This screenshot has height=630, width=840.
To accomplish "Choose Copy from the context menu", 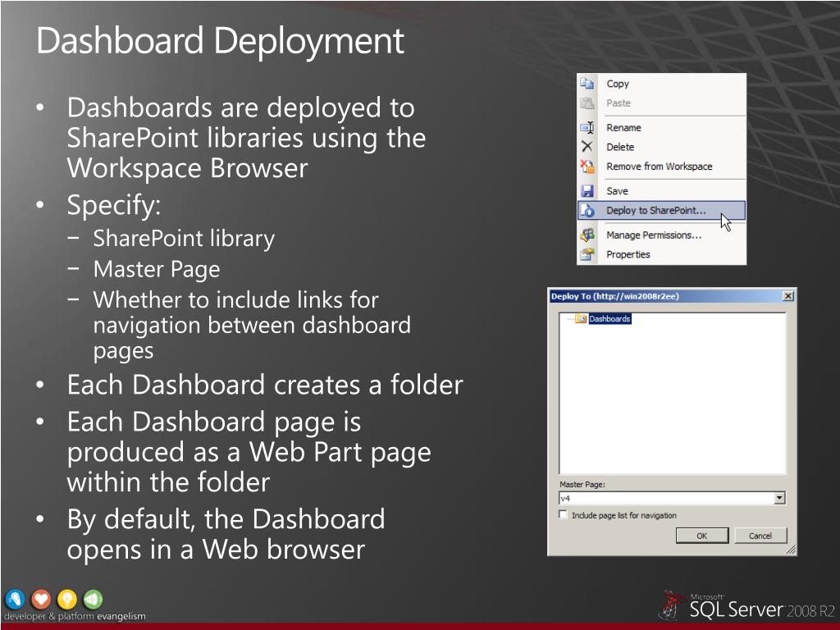I will pyautogui.click(x=662, y=84).
